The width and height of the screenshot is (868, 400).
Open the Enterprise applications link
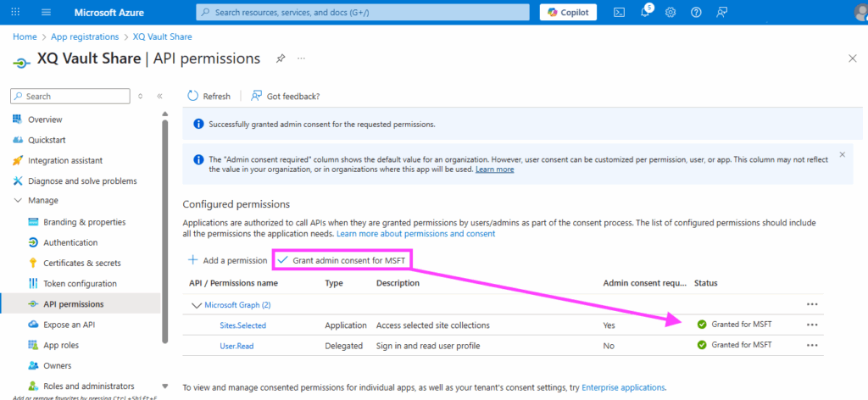623,386
